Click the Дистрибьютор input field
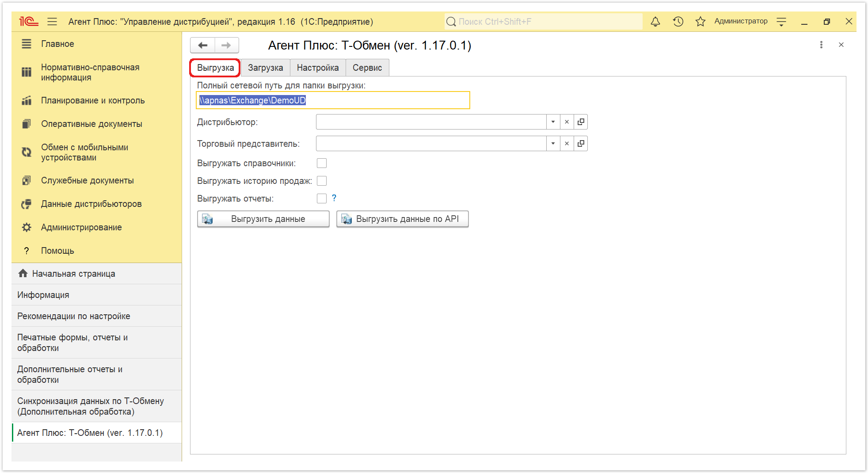The image size is (868, 473). pyautogui.click(x=431, y=122)
